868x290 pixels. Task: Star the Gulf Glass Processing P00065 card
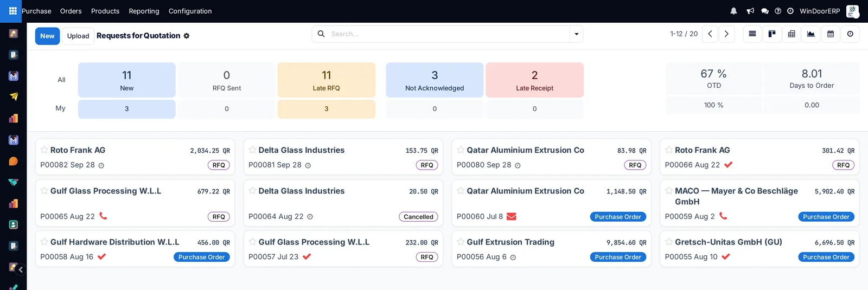44,190
